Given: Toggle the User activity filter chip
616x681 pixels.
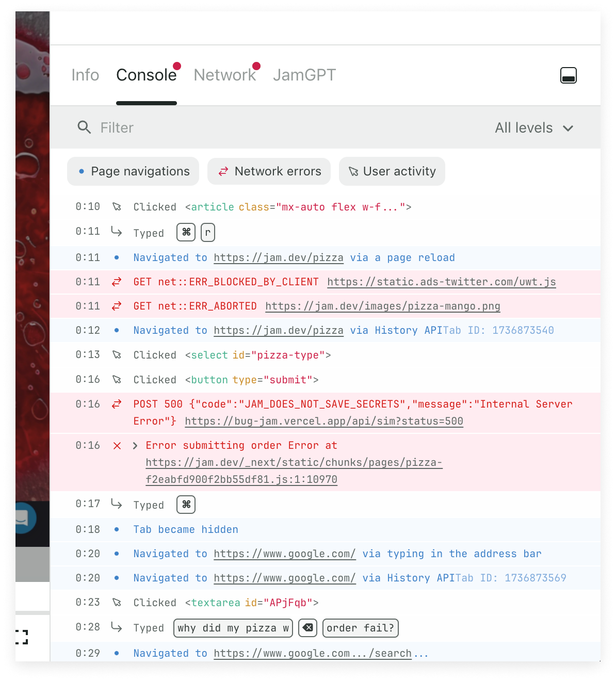Looking at the screenshot, I should click(x=392, y=171).
